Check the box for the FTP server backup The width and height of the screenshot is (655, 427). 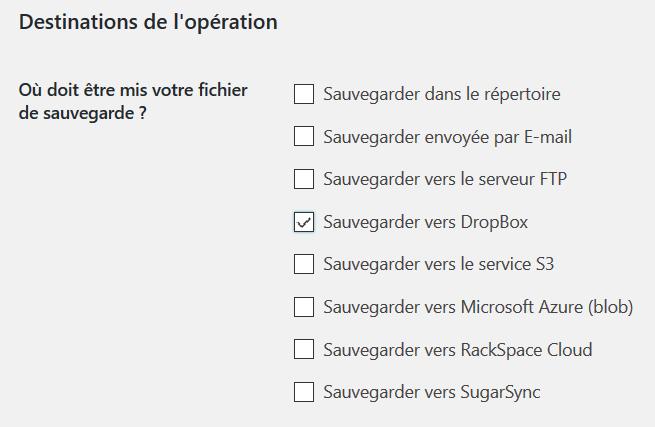pyautogui.click(x=304, y=180)
